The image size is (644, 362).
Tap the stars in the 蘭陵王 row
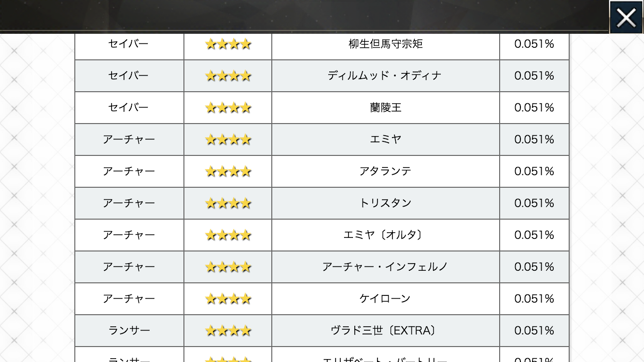click(x=228, y=108)
